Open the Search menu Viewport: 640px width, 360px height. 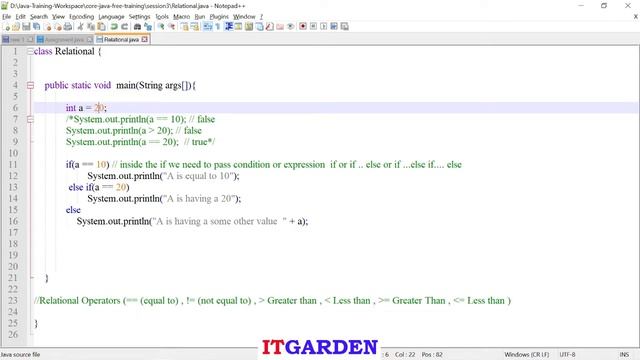click(x=39, y=17)
